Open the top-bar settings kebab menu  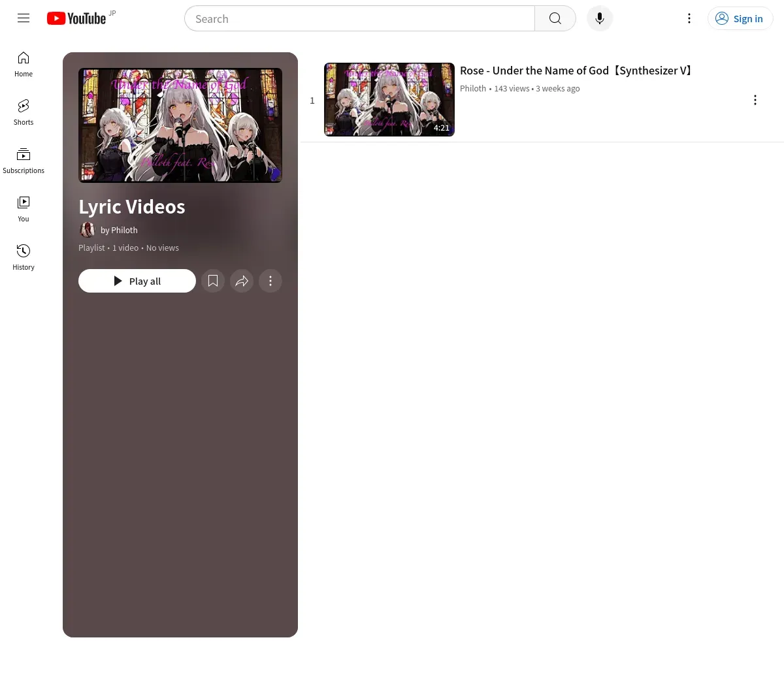(689, 18)
